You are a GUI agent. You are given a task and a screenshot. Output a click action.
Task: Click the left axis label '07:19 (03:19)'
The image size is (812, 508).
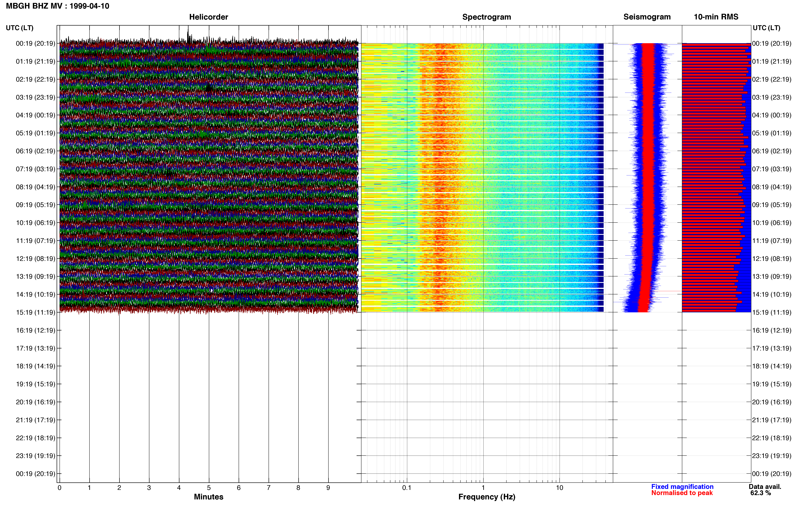coord(36,169)
